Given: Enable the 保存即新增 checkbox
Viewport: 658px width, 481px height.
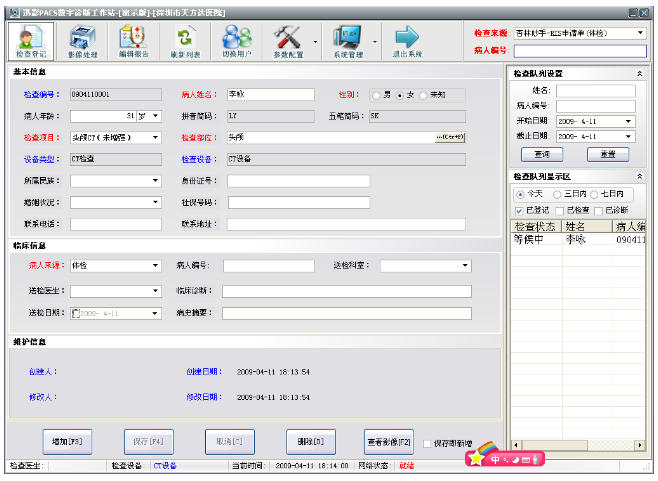Looking at the screenshot, I should [427, 444].
